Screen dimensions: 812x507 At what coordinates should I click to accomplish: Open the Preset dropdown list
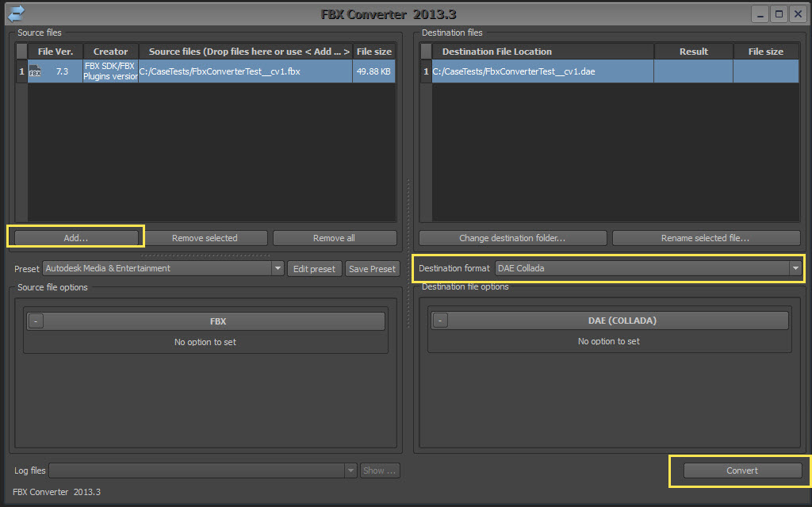[277, 268]
